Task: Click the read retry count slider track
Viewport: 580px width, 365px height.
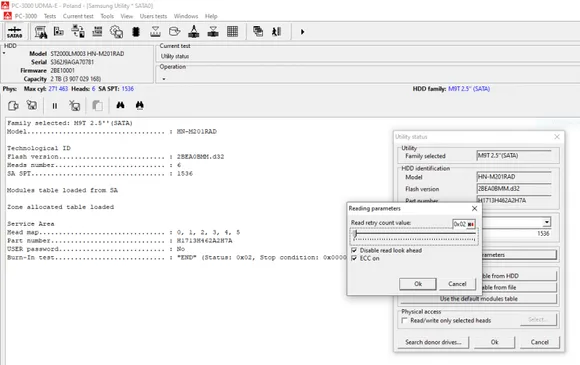Action: click(x=414, y=234)
